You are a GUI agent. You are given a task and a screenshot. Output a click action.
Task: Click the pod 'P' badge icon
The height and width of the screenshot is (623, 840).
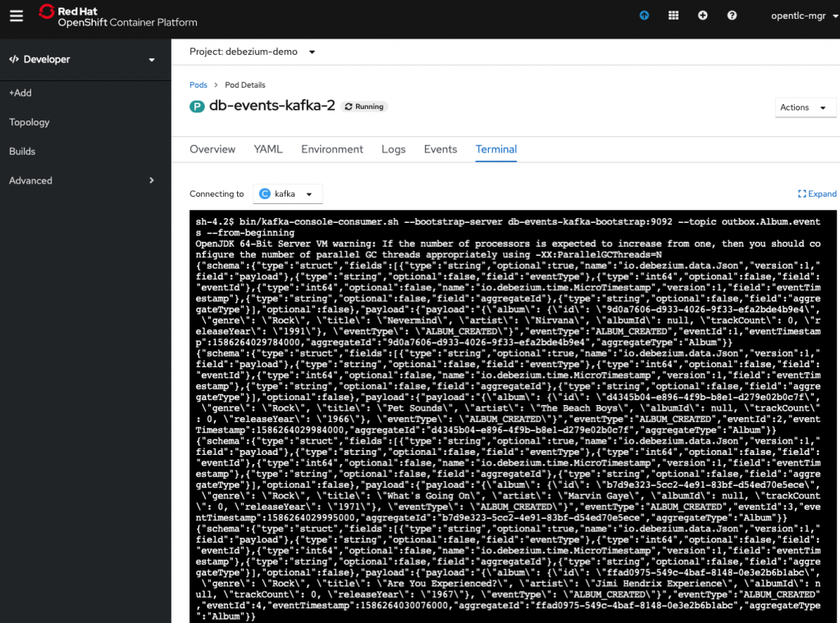pyautogui.click(x=197, y=107)
